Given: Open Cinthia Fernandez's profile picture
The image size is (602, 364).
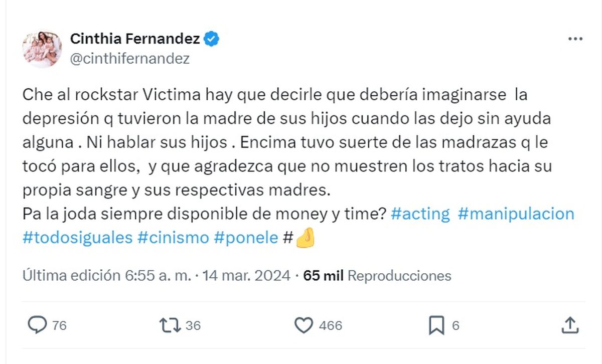Looking at the screenshot, I should [42, 48].
